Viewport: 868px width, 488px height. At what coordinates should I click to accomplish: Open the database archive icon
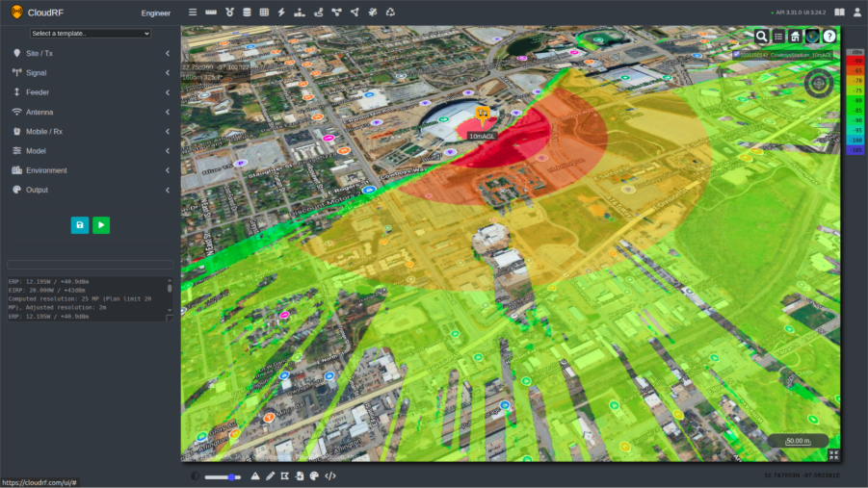pos(246,13)
